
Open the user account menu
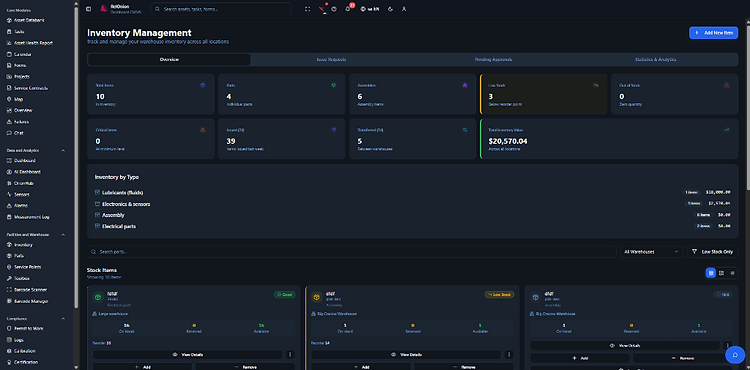[404, 9]
